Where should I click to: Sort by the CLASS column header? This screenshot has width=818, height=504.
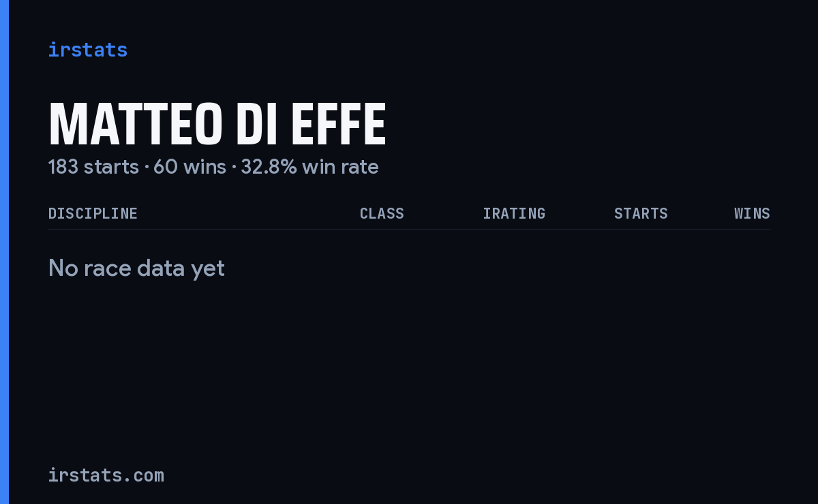coord(382,213)
